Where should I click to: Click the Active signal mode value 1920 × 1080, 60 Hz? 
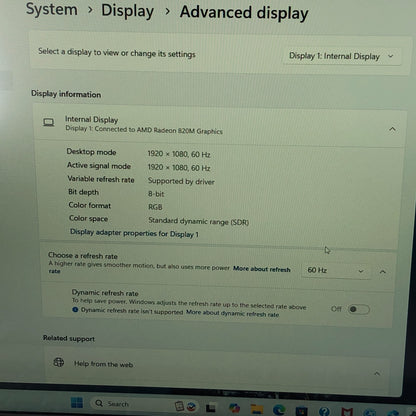(x=179, y=168)
